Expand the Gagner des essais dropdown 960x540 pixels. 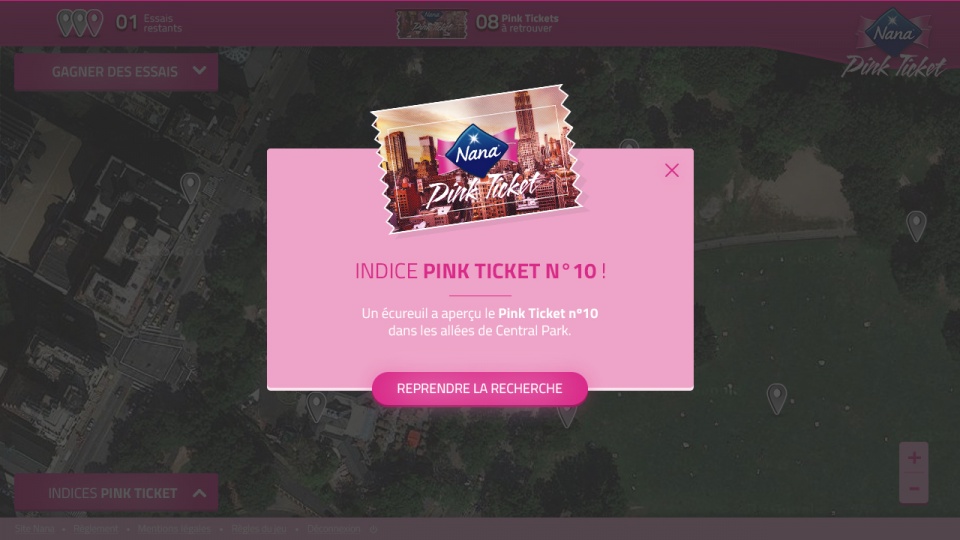point(116,72)
